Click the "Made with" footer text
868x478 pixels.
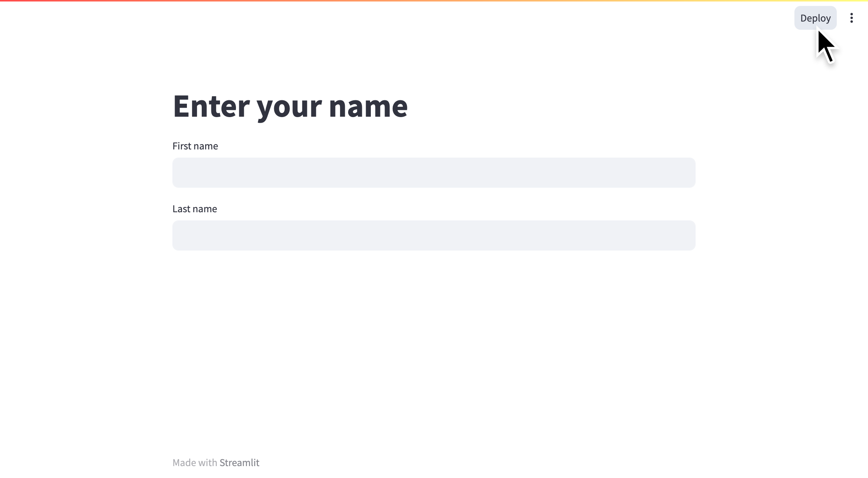195,463
